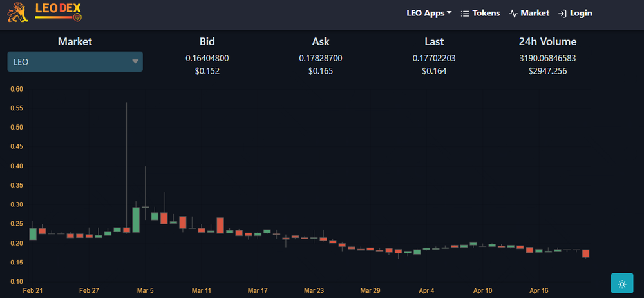Screen dimensions: 644x298
Task: Go to the Market page
Action: pos(529,13)
